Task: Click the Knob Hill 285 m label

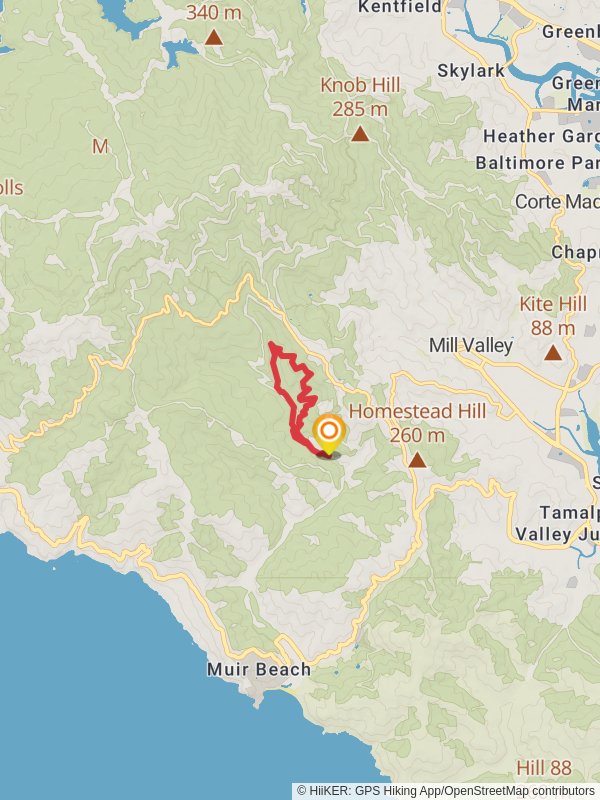Action: point(360,97)
